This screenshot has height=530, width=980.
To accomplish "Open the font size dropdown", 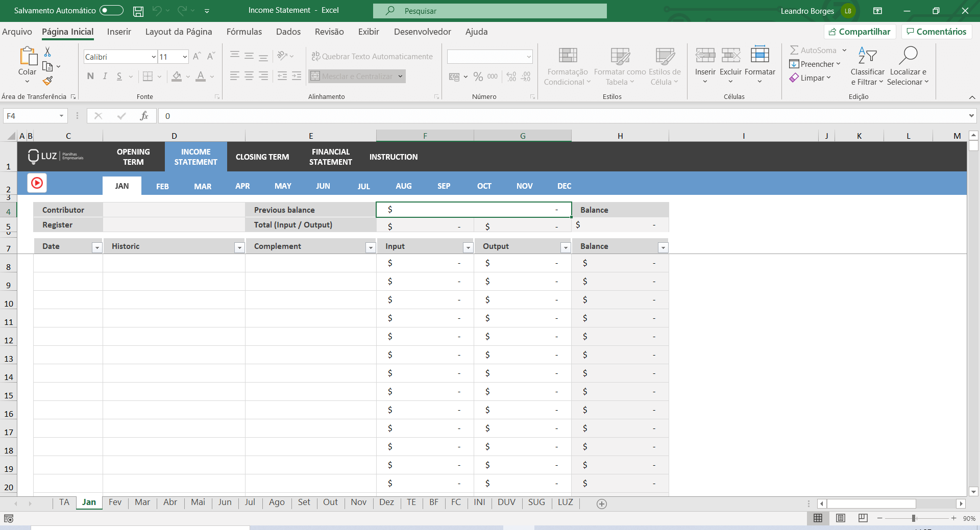I will coord(184,57).
